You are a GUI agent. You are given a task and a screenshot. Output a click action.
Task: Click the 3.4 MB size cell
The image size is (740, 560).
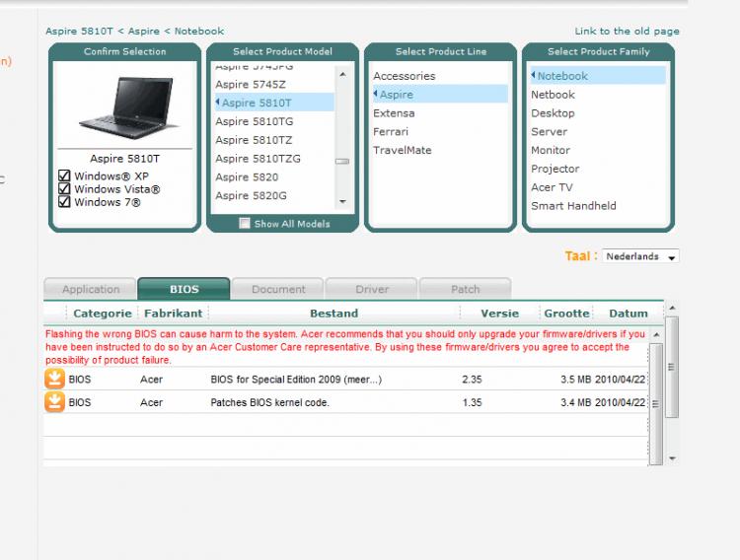(576, 402)
